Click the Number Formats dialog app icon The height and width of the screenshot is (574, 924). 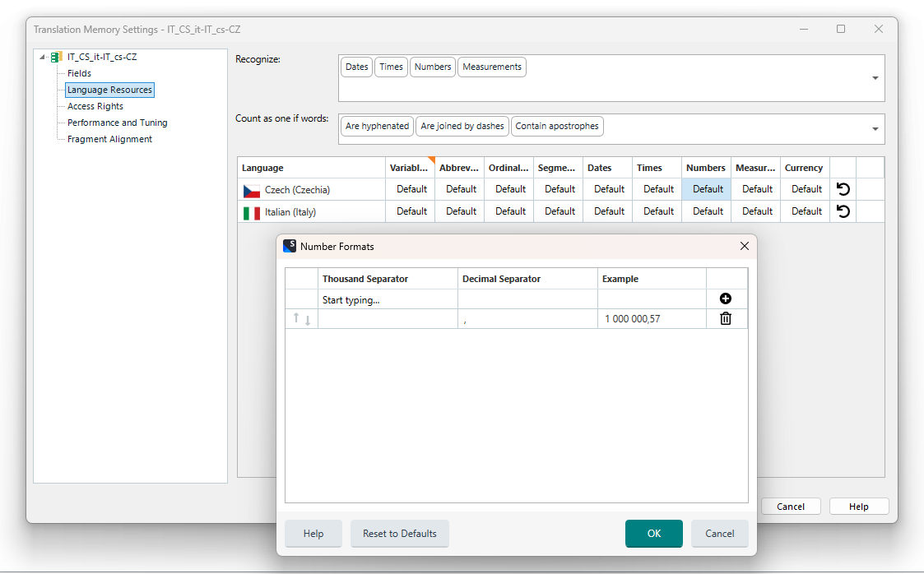[x=290, y=246]
